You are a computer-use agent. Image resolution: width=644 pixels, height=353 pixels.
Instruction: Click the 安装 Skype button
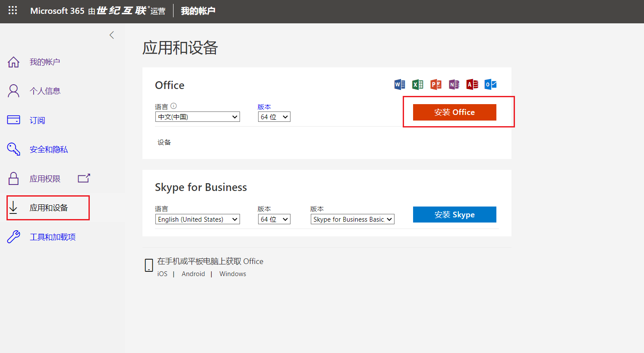pos(455,215)
